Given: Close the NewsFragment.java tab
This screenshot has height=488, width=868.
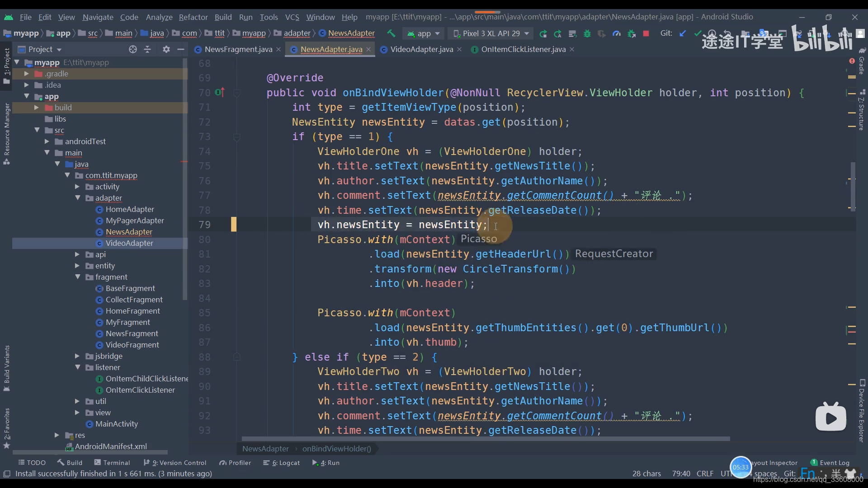Looking at the screenshot, I should click(278, 49).
